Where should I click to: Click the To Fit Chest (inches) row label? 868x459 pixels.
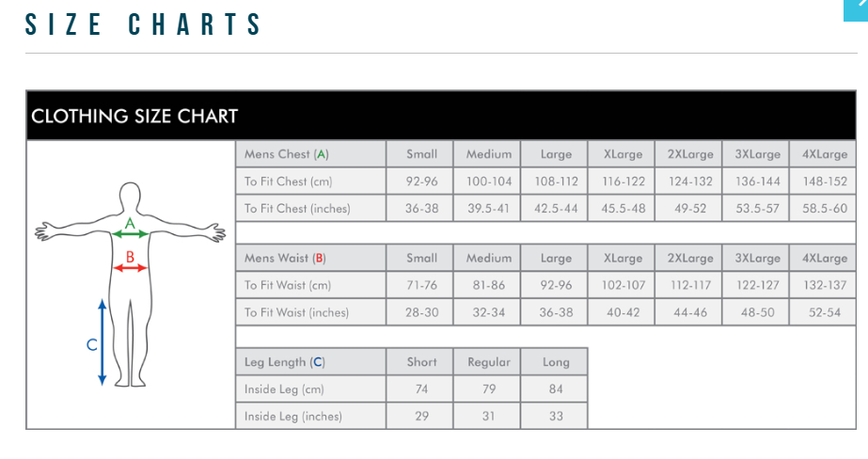(297, 209)
